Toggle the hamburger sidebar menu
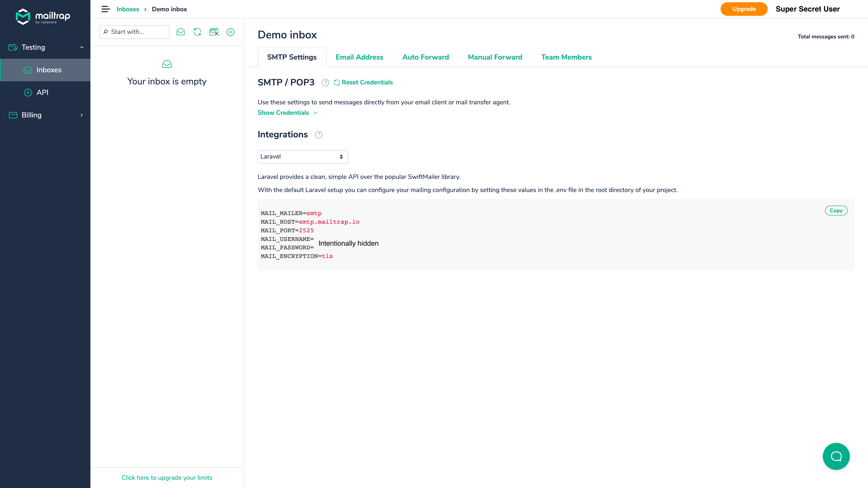This screenshot has width=868, height=488. 105,9
